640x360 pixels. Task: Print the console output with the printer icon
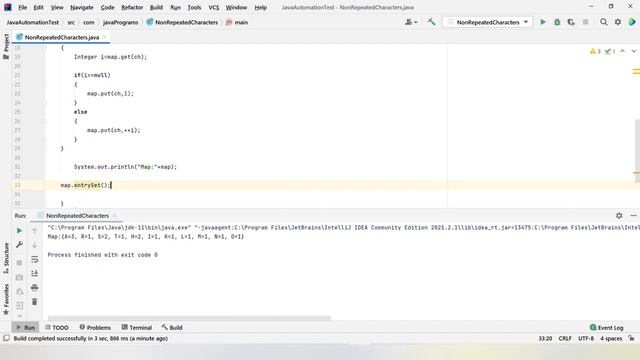tap(35, 287)
